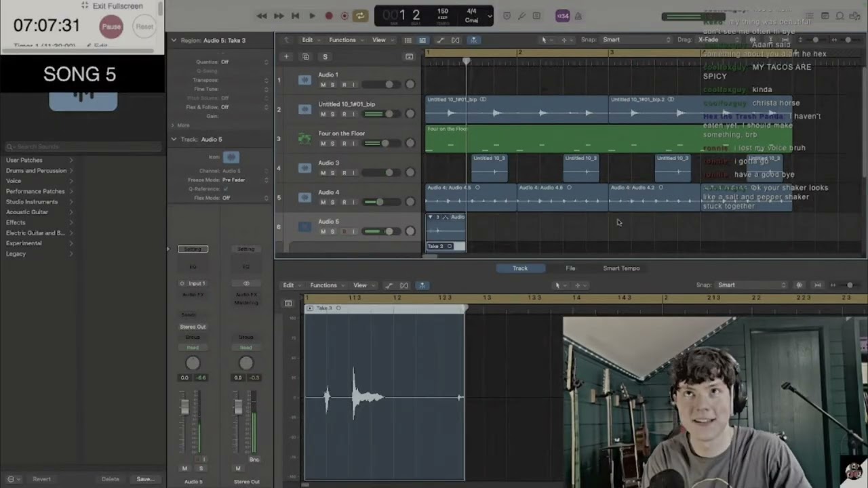Adjust the Four on the Floor volume slider

pos(385,143)
